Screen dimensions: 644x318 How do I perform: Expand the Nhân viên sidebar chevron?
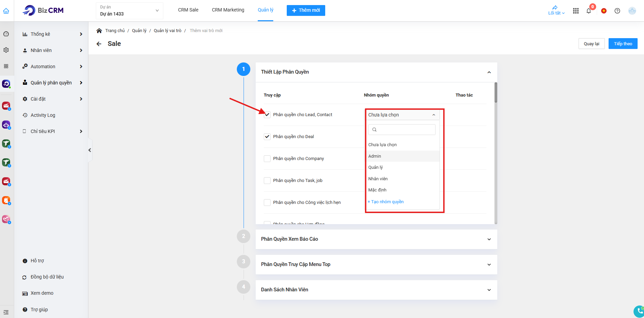pyautogui.click(x=81, y=50)
